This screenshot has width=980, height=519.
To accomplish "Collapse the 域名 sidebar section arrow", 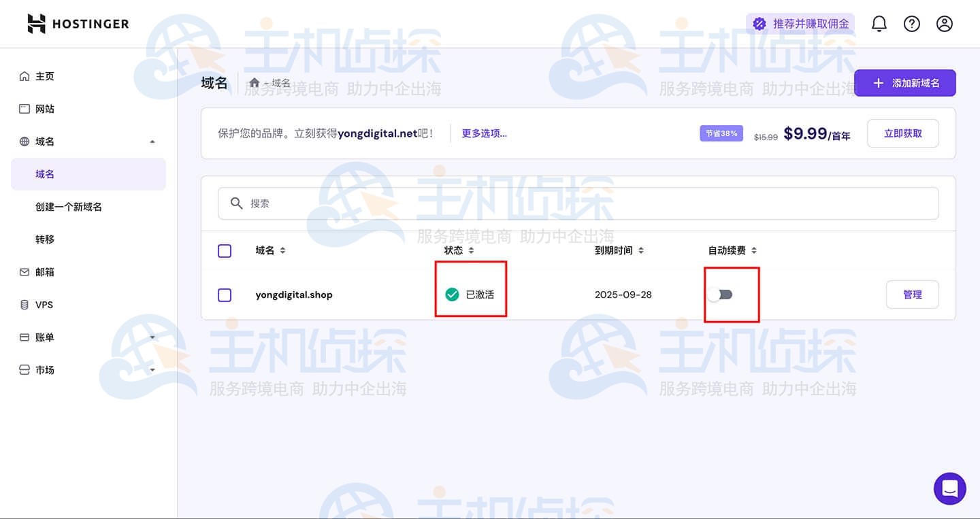I will pos(152,141).
